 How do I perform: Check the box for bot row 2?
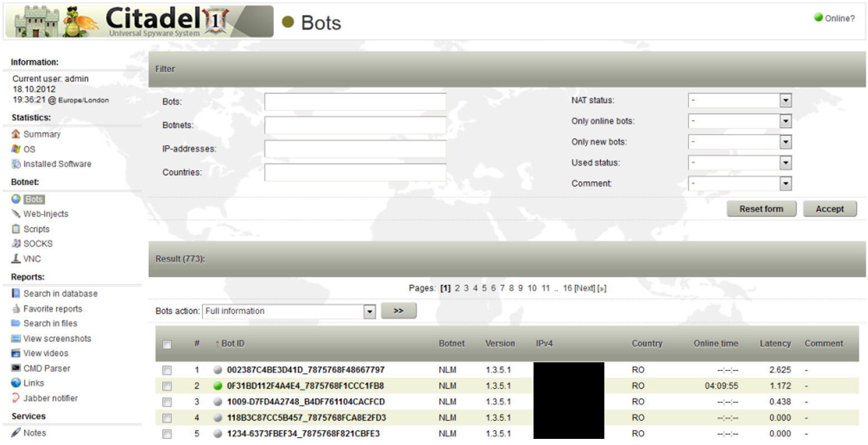[167, 386]
